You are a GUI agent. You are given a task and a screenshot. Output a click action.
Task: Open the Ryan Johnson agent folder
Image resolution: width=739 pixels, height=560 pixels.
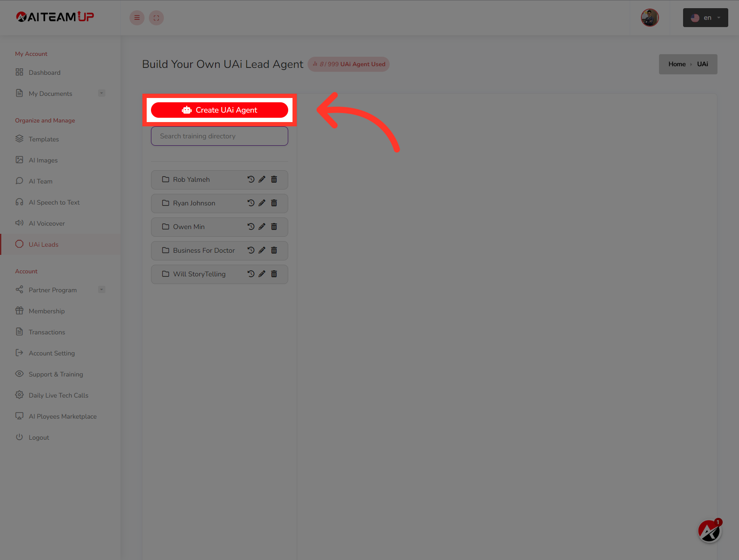point(194,203)
